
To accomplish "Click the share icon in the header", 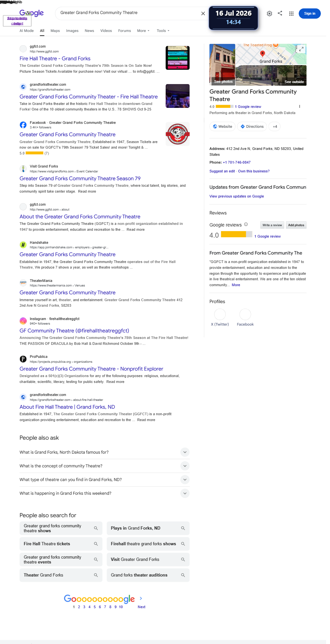I will tap(280, 13).
